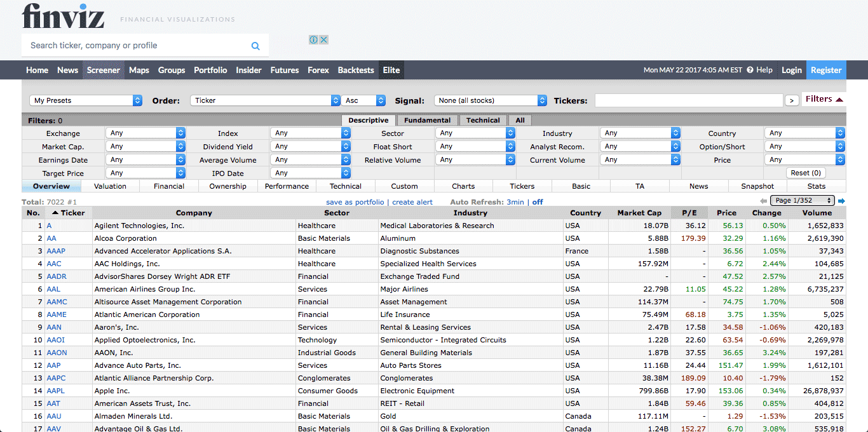Click the Reset (0) button

tap(806, 173)
